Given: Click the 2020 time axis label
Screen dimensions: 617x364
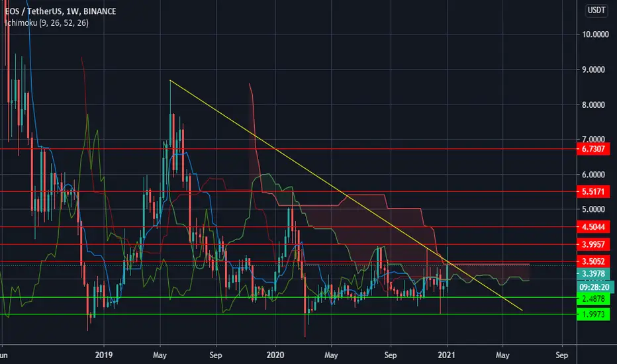Looking at the screenshot, I should click(275, 355).
